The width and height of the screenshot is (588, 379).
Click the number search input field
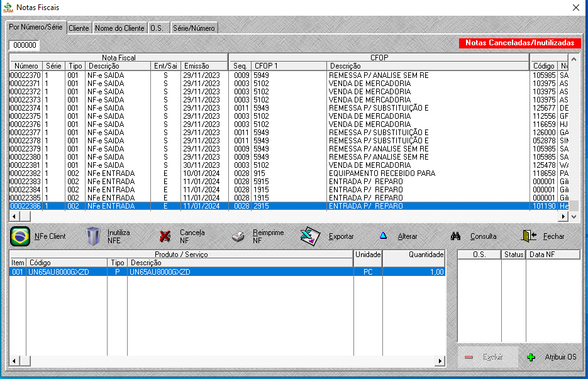tap(25, 45)
